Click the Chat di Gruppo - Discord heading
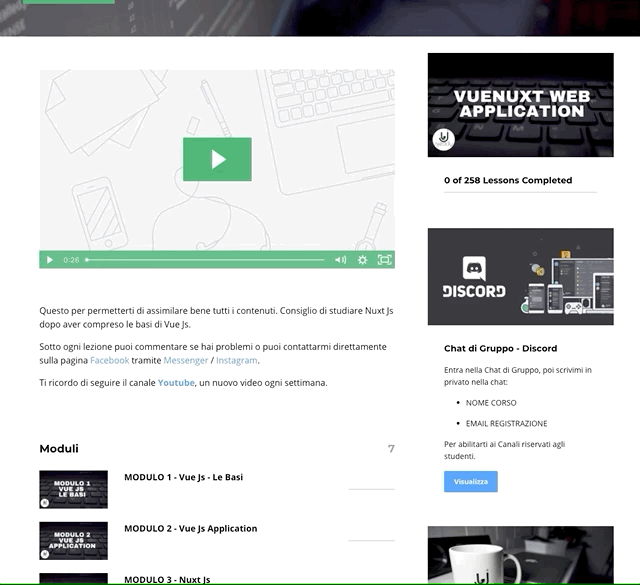 [x=500, y=349]
